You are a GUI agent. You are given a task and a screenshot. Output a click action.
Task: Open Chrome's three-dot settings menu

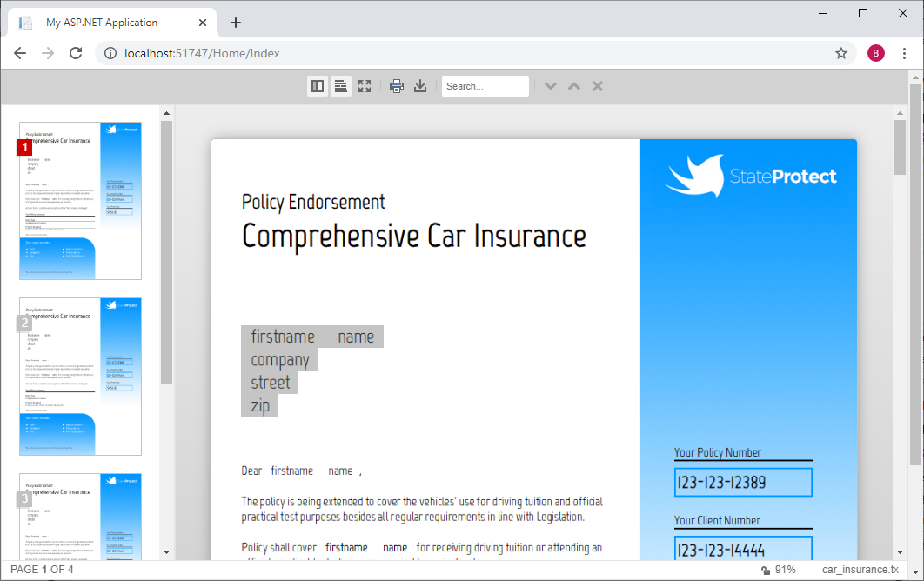905,53
